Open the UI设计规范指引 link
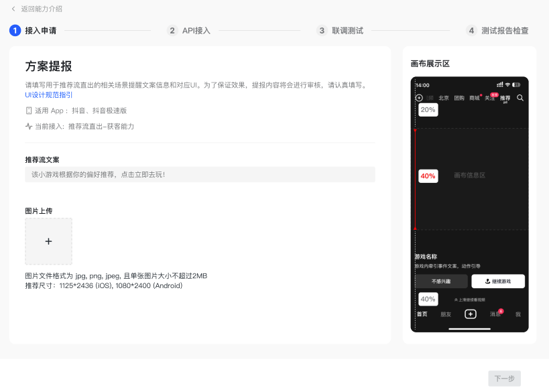Screen dimensions: 549x392 pyautogui.click(x=49, y=95)
